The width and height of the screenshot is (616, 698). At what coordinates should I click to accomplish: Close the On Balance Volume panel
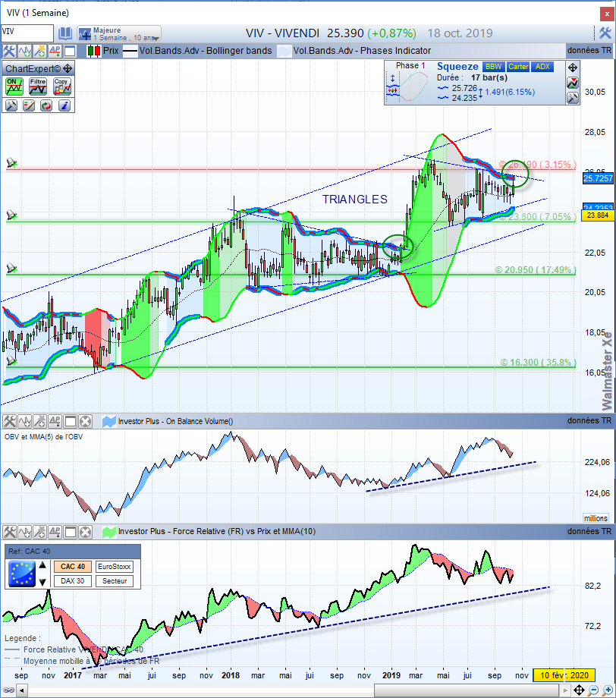pyautogui.click(x=86, y=421)
